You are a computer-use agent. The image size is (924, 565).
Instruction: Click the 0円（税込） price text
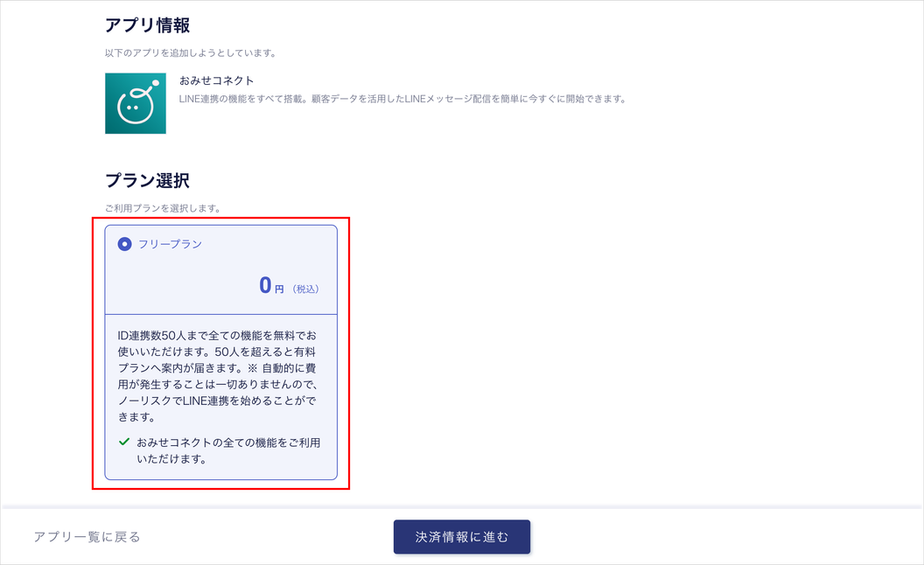290,286
